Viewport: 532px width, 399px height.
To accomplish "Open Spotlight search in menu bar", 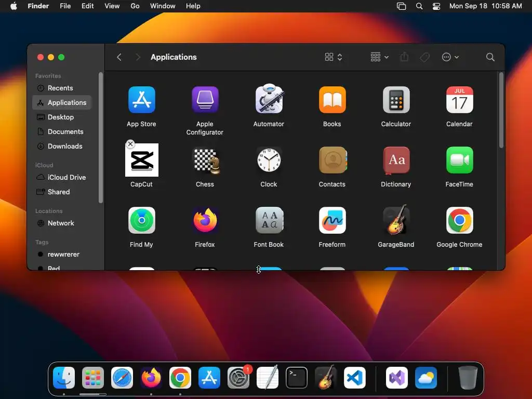I will pos(419,6).
